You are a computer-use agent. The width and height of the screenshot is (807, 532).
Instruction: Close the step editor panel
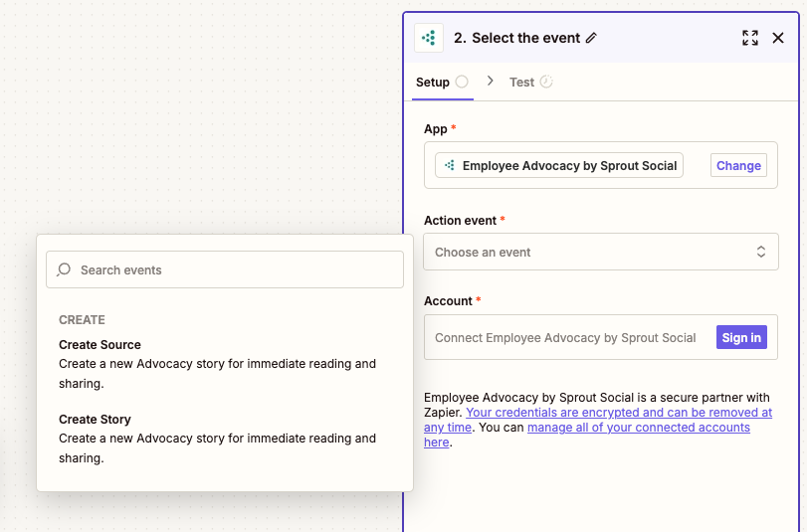778,38
